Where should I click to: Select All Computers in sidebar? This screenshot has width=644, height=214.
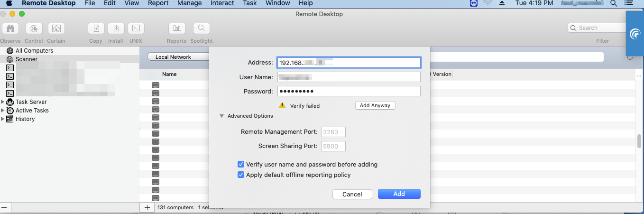(x=34, y=50)
